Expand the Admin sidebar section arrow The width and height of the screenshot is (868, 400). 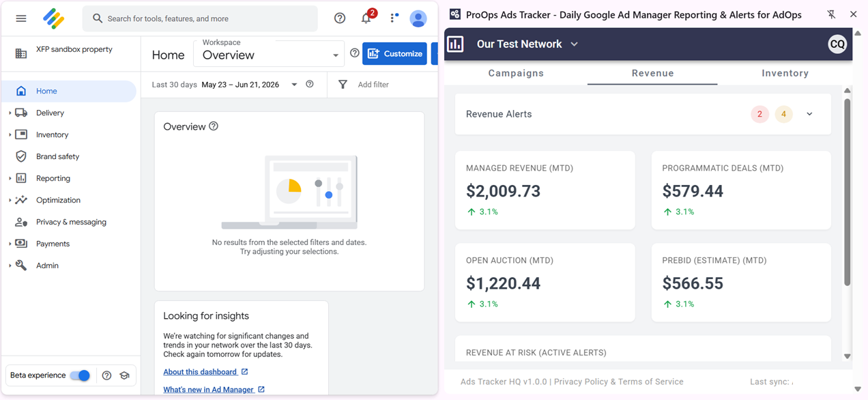pyautogui.click(x=10, y=266)
